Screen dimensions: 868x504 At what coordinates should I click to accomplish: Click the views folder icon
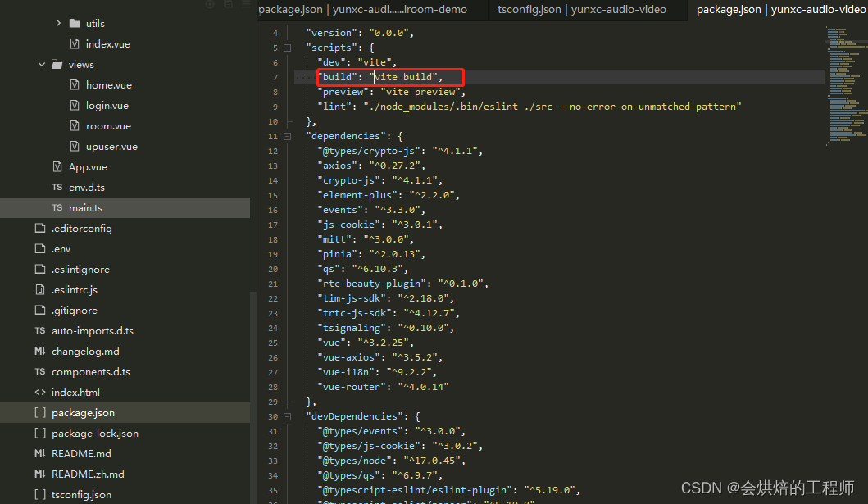[57, 64]
